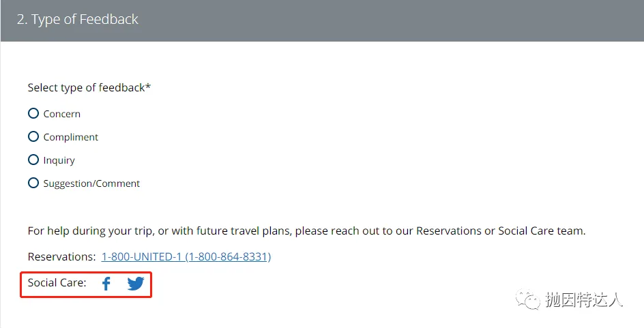The height and width of the screenshot is (328, 644).
Task: Click the (1-800-864-8331) number portion
Action: tap(228, 257)
